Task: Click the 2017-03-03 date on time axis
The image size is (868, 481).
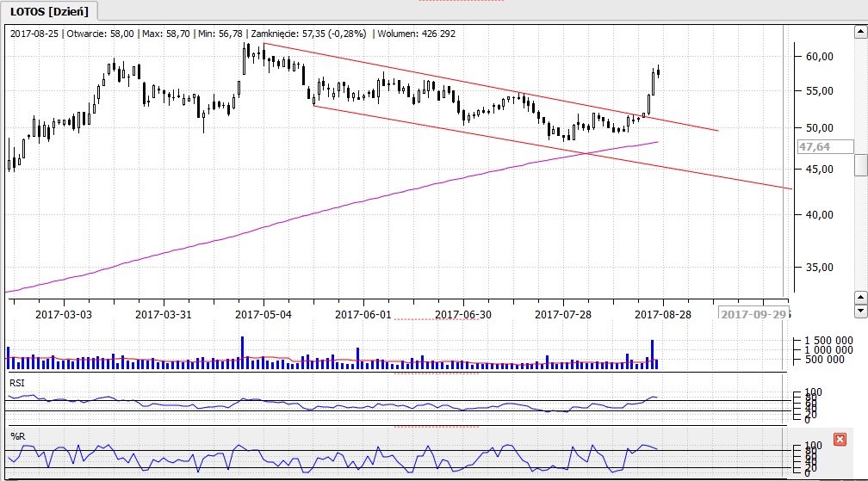Action: click(x=63, y=314)
